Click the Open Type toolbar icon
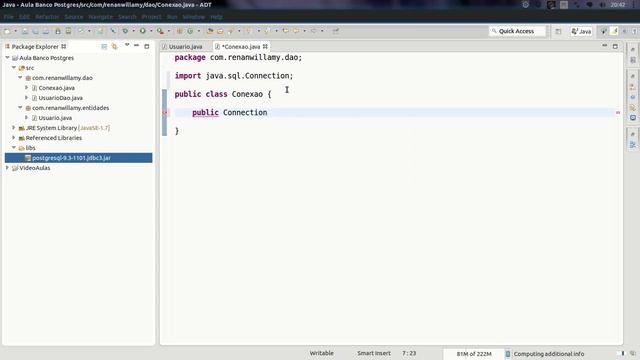Screen dimensions: 640x360 pyautogui.click(x=210, y=31)
